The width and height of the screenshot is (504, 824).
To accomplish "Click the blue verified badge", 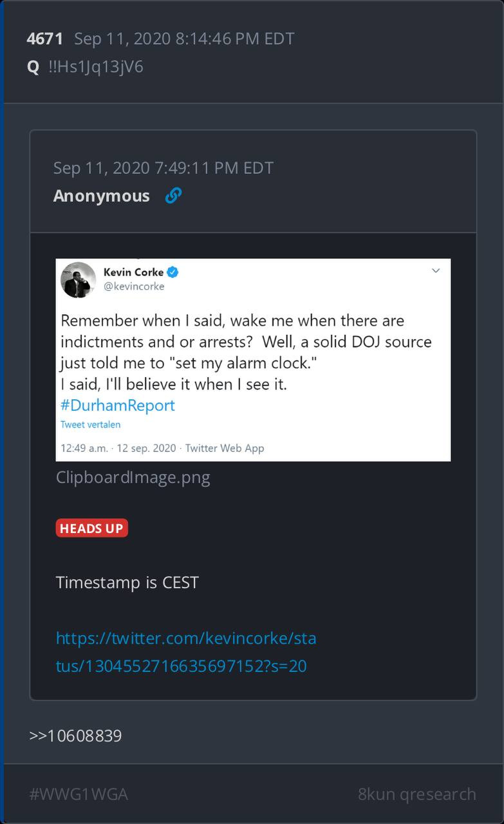I will (x=173, y=272).
